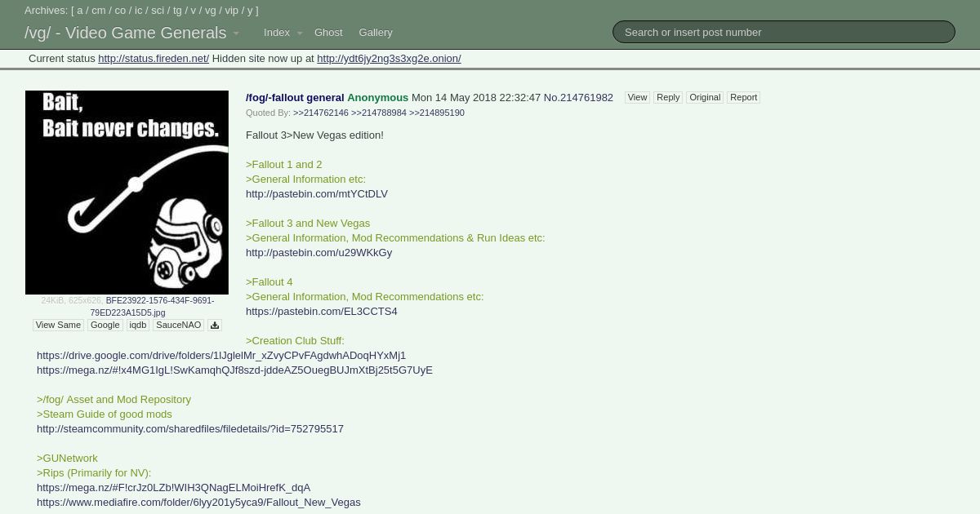This screenshot has width=980, height=514.
Task: Report the post with Report button
Action: click(743, 97)
